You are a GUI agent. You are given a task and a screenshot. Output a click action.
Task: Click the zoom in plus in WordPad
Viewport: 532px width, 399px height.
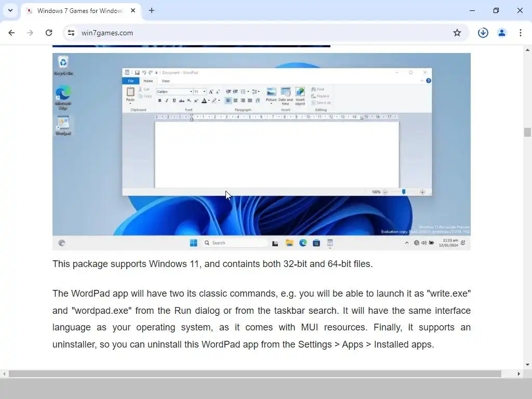[x=422, y=192]
